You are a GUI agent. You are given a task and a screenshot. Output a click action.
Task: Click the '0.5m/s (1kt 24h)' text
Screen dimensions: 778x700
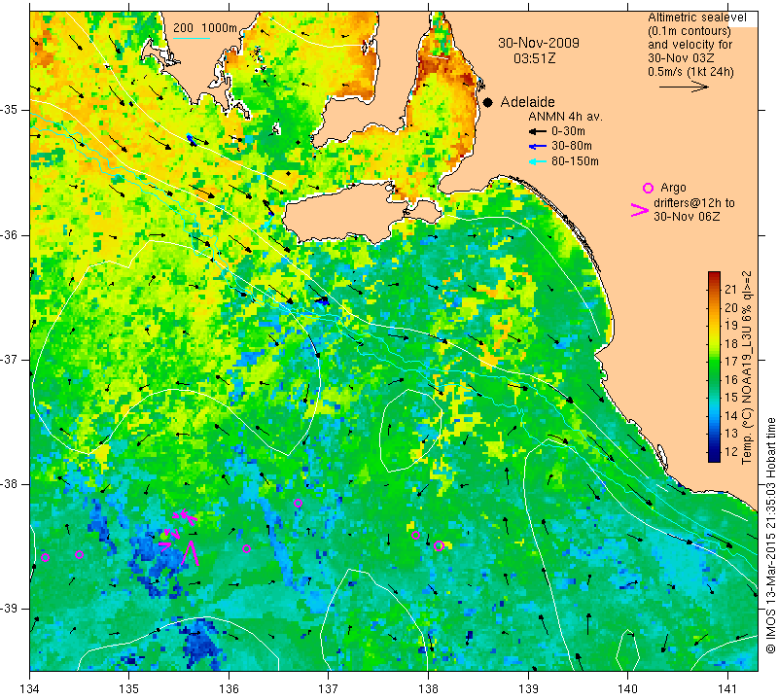(690, 72)
